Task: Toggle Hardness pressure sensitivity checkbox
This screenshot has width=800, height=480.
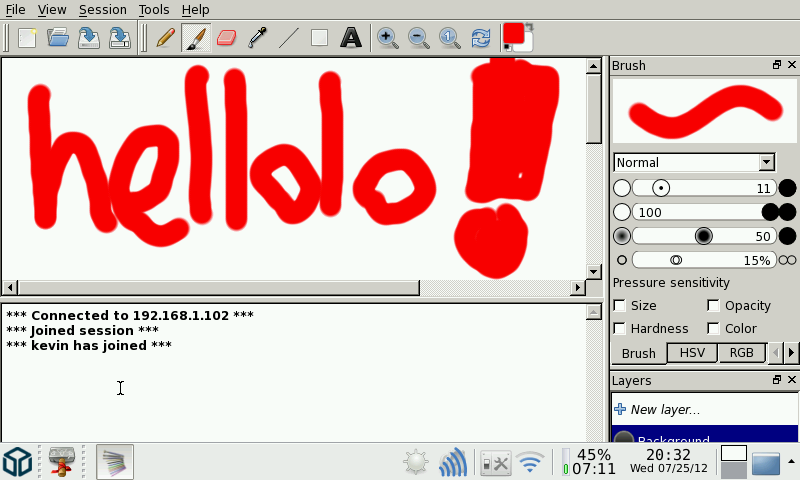Action: point(620,329)
